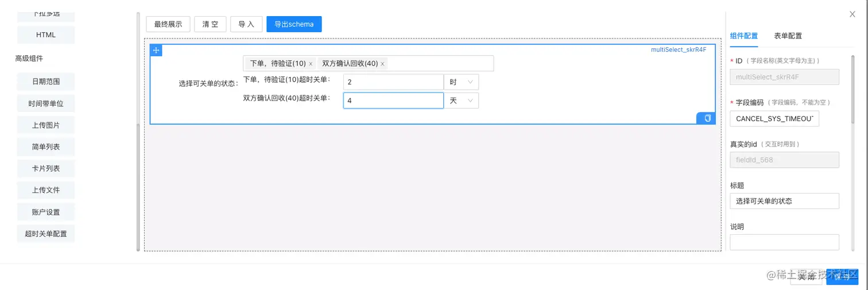Click the timeout input containing 4
Screen dimensions: 868x290
point(393,100)
